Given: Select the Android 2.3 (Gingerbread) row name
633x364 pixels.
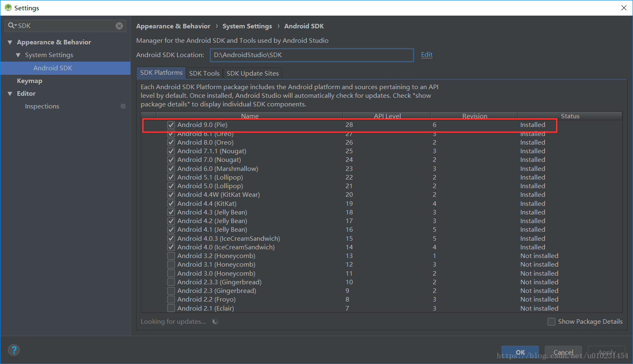Looking at the screenshot, I should 217,291.
